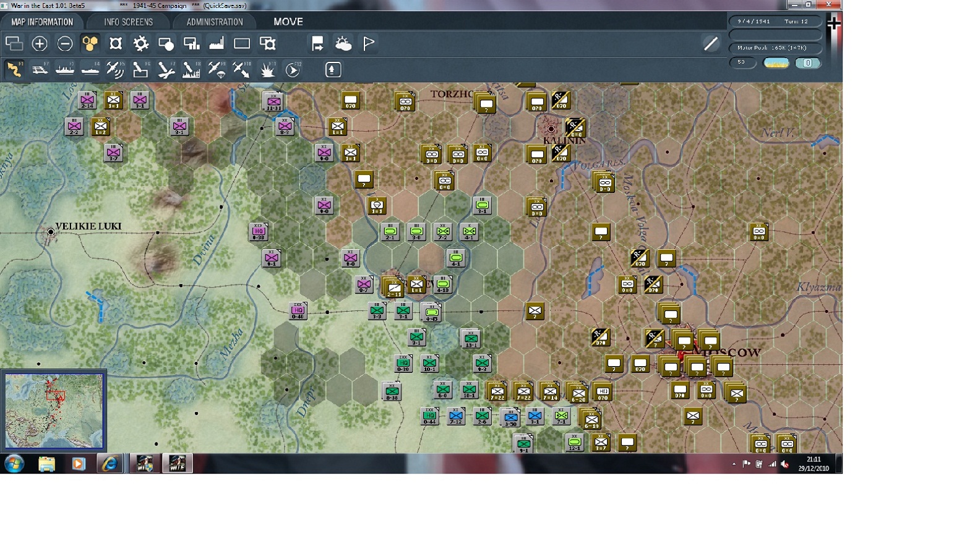
Task: Click the Kalinin city marker
Action: (x=551, y=129)
